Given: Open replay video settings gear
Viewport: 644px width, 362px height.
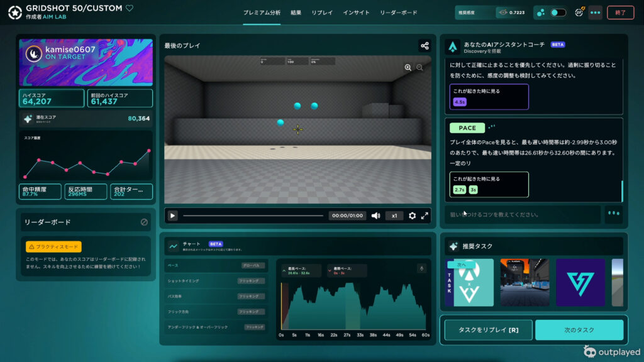Looking at the screenshot, I should (412, 216).
